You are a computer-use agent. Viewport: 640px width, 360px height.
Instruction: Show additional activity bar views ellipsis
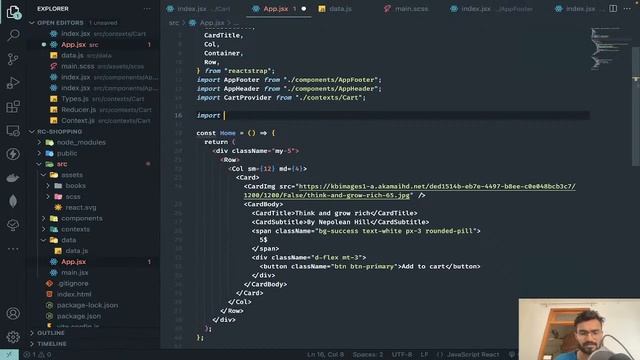(13, 249)
